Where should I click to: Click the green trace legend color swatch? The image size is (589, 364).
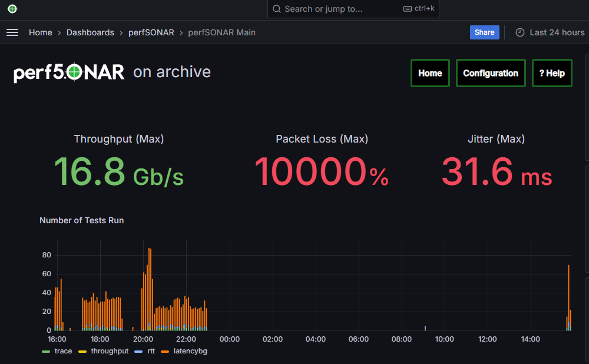click(x=46, y=352)
